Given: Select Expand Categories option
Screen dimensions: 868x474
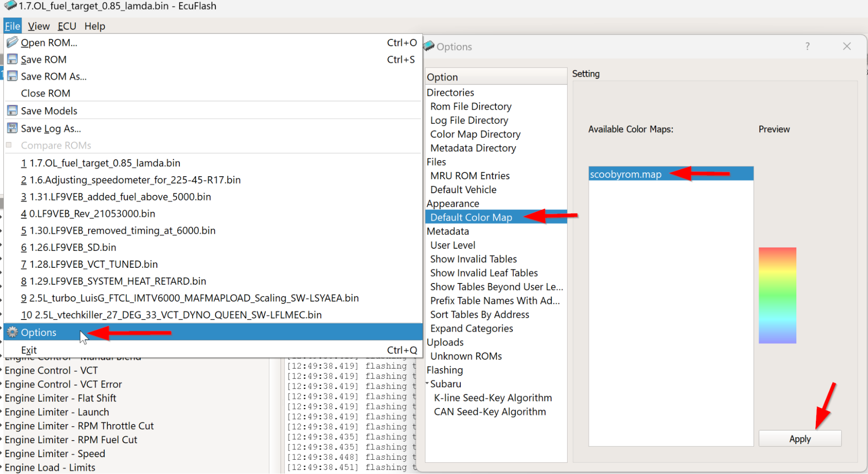Looking at the screenshot, I should point(496,329).
